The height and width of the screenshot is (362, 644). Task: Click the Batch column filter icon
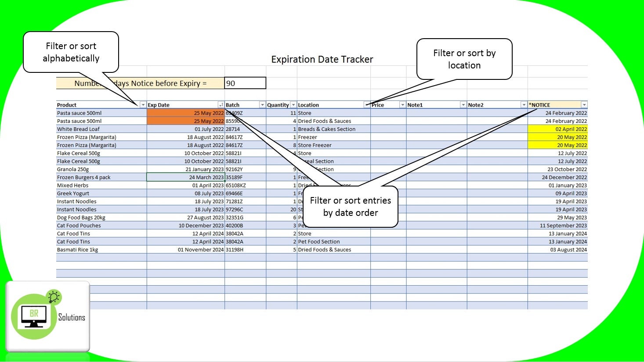coord(262,104)
